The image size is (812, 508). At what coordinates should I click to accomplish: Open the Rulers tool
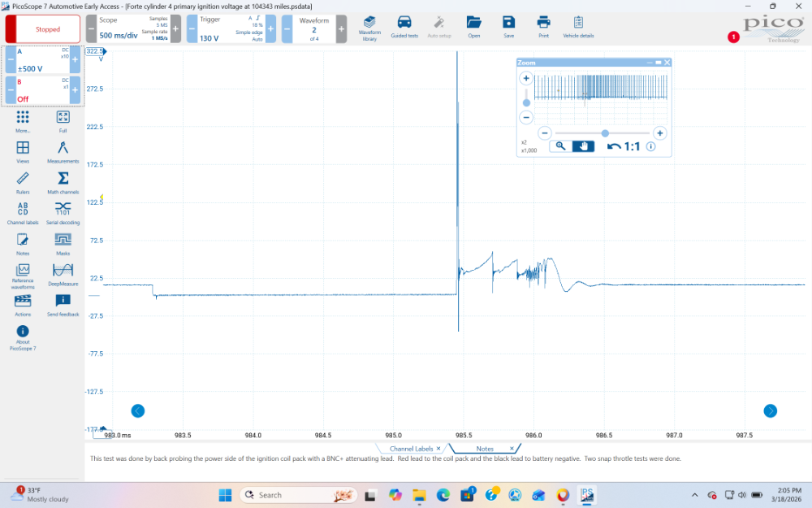tap(23, 182)
